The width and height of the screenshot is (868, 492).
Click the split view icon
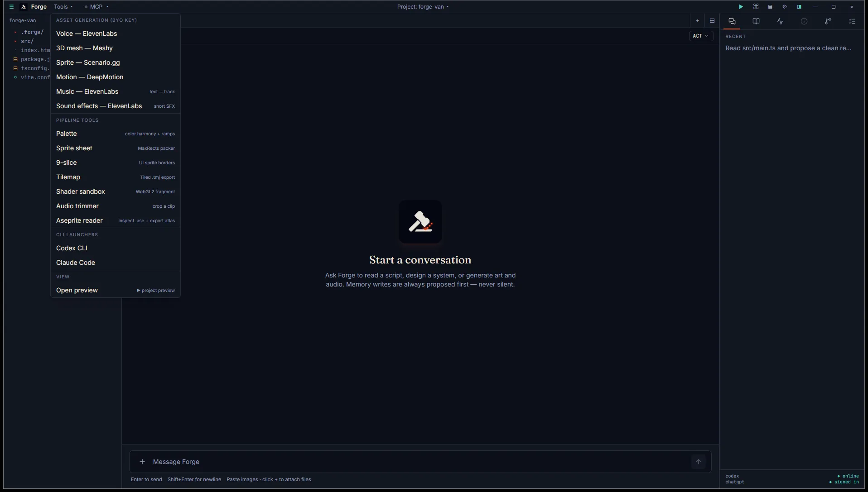[712, 21]
